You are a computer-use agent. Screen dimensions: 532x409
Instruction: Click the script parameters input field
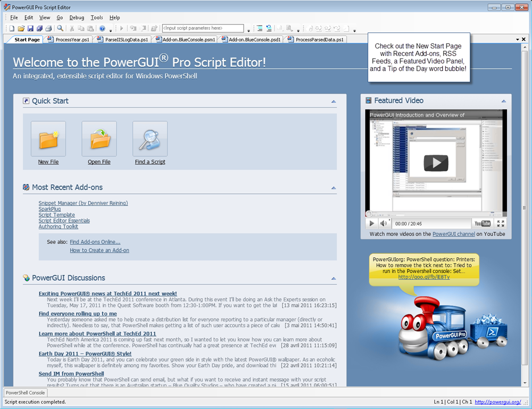click(x=202, y=28)
